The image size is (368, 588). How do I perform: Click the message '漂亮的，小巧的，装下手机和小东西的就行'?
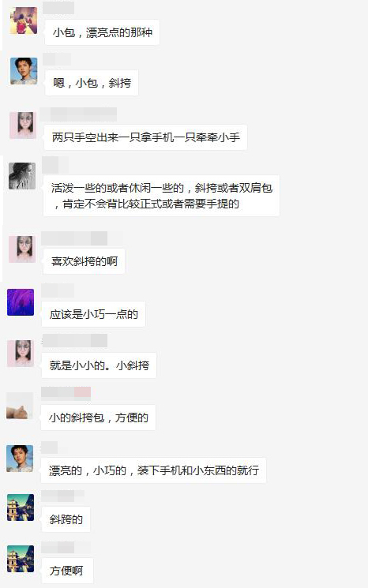point(153,470)
